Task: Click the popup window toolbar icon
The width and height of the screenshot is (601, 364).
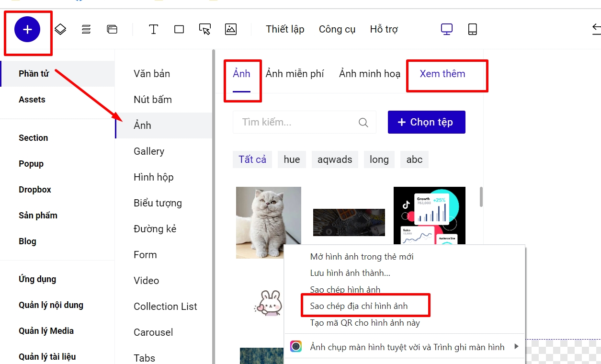Action: click(112, 30)
